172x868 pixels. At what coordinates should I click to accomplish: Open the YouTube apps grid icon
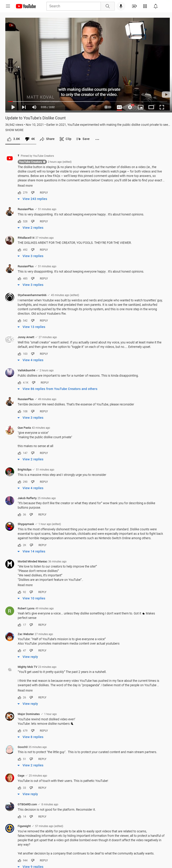tap(145, 6)
